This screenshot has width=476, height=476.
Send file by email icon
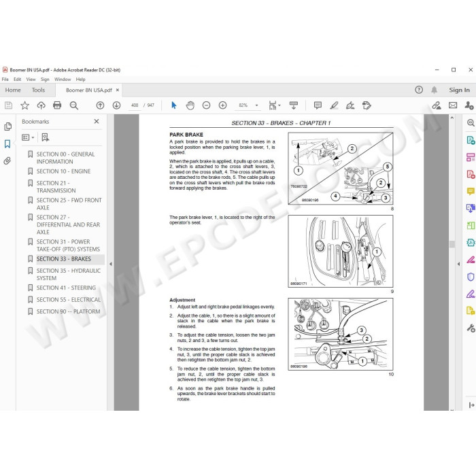pos(453,105)
